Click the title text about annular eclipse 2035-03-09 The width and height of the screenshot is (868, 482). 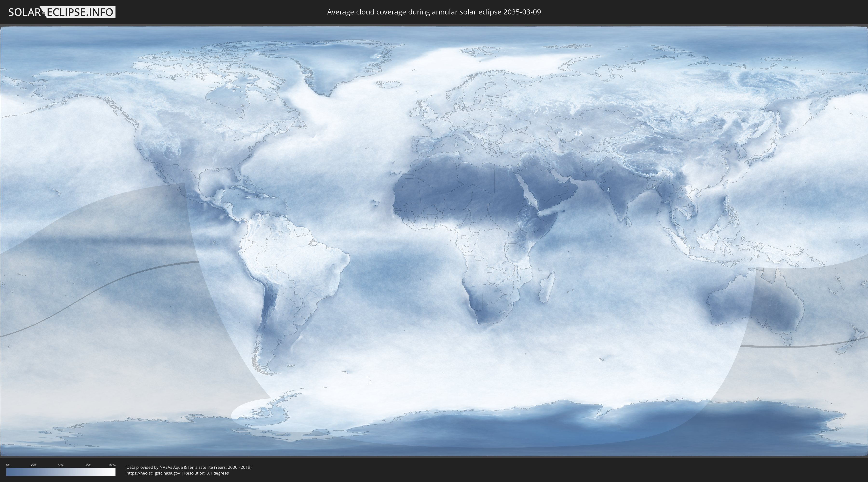click(434, 12)
